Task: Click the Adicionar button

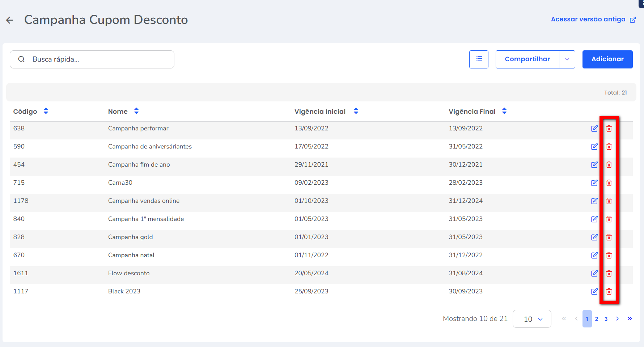Action: pos(607,59)
